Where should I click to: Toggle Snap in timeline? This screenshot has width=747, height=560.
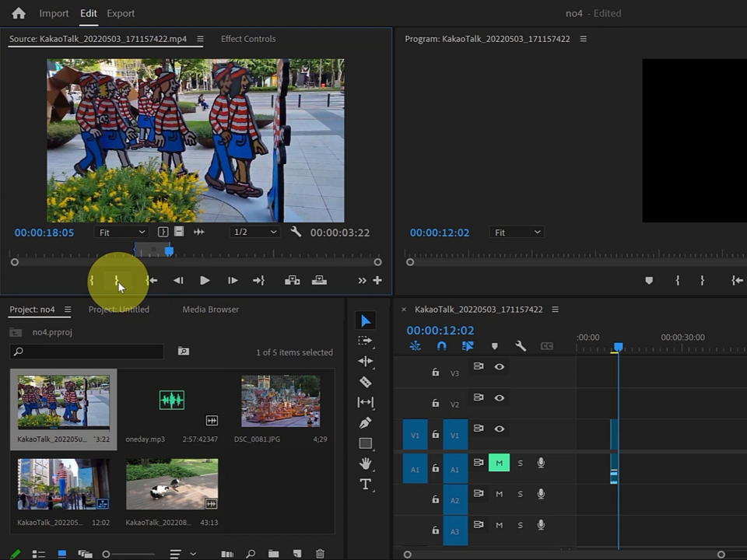(442, 346)
